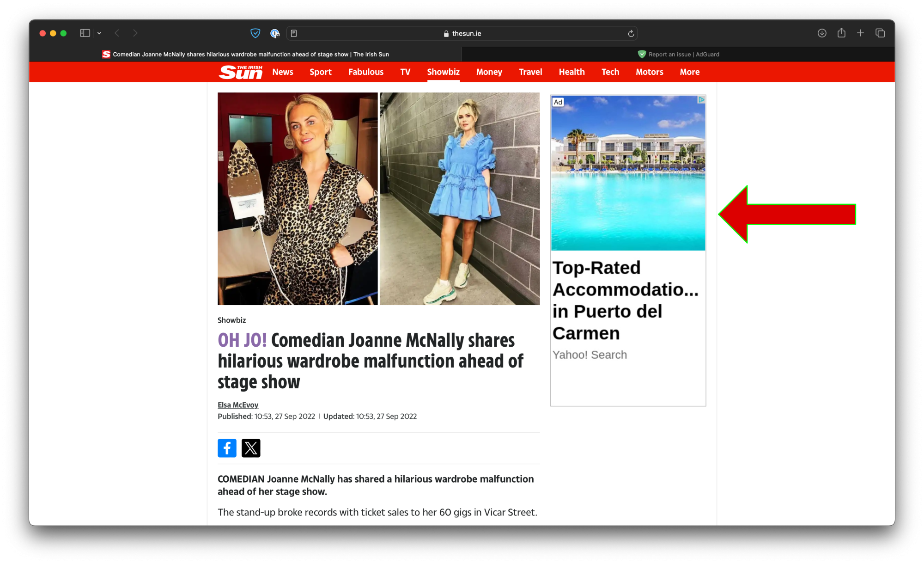Image resolution: width=924 pixels, height=564 pixels.
Task: Click the privacy extension icon beside AdGuard
Action: click(x=275, y=33)
